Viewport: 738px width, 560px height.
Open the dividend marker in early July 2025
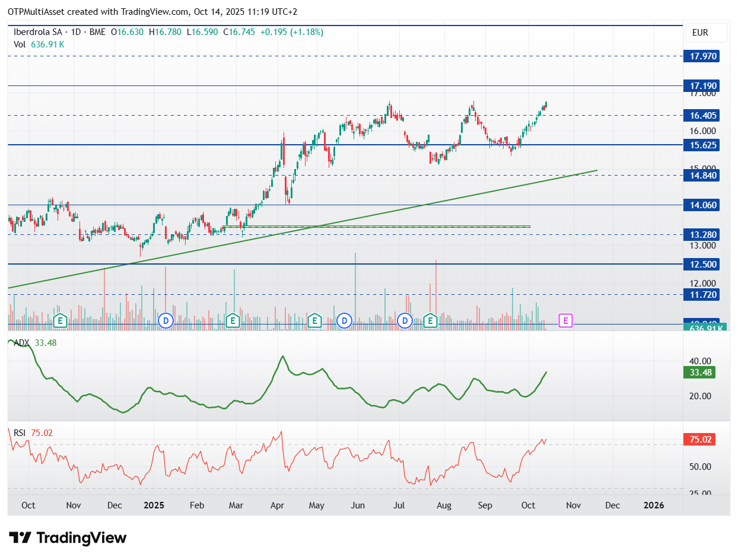coord(405,321)
